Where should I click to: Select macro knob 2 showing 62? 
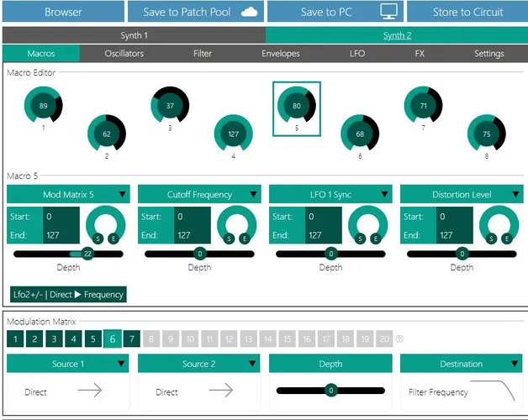pyautogui.click(x=107, y=133)
